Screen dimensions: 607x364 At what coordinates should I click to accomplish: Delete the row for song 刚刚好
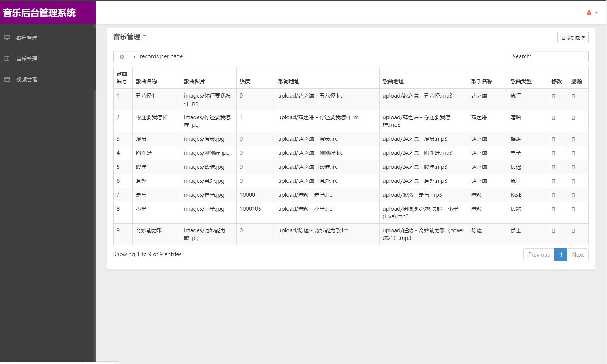point(573,153)
